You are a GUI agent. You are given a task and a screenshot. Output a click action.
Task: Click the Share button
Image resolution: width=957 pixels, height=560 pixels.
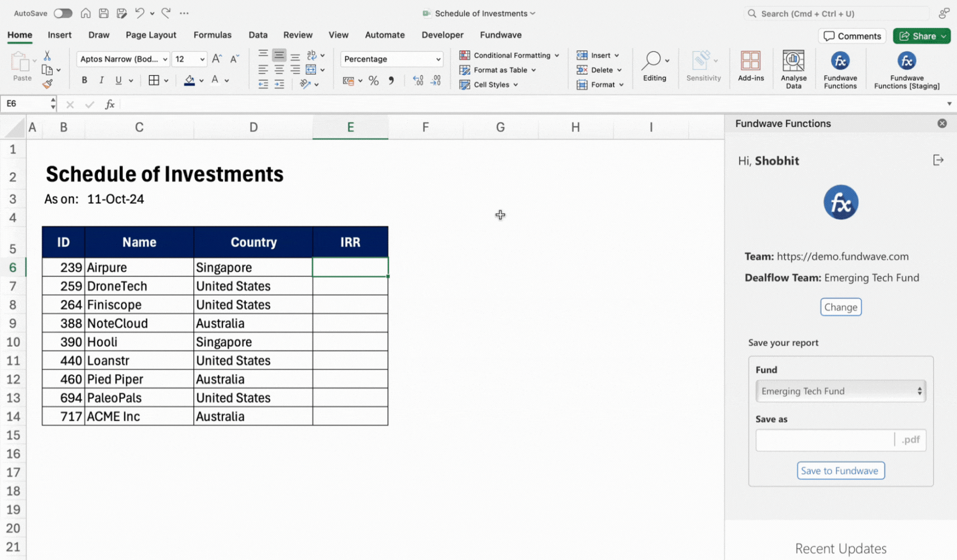point(921,36)
